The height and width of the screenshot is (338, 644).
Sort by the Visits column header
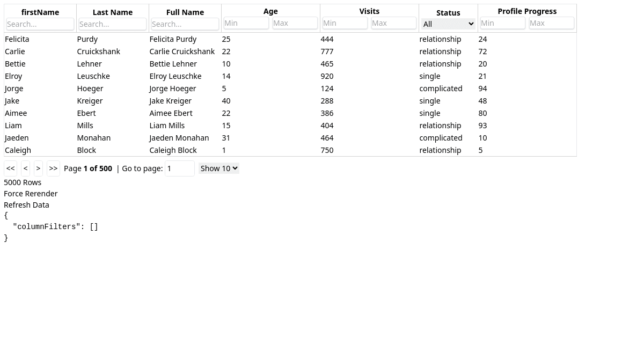point(369,11)
